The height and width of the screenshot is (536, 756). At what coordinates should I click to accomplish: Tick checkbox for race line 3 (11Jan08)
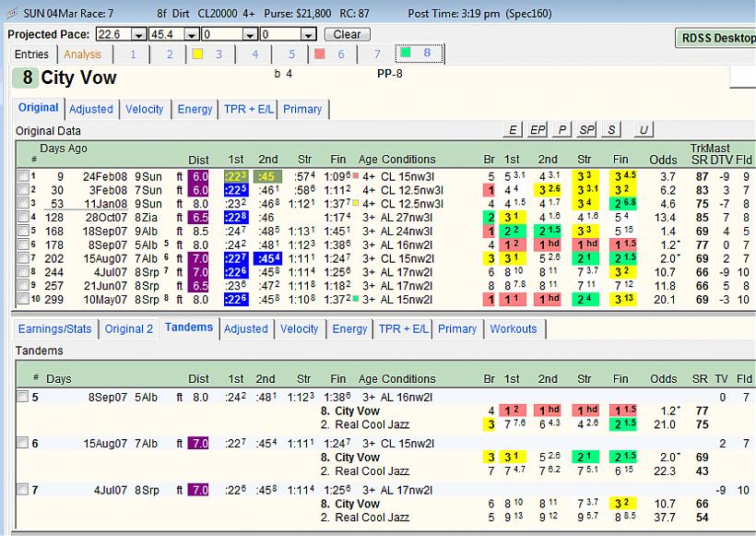click(23, 203)
